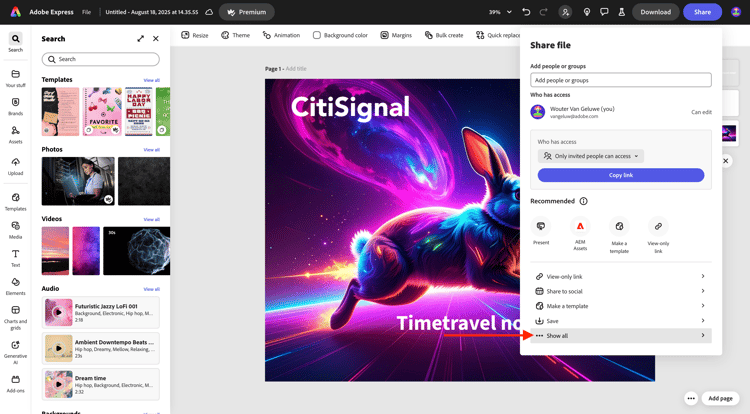Click the Add page button
Image resolution: width=750 pixels, height=414 pixels.
[720, 398]
